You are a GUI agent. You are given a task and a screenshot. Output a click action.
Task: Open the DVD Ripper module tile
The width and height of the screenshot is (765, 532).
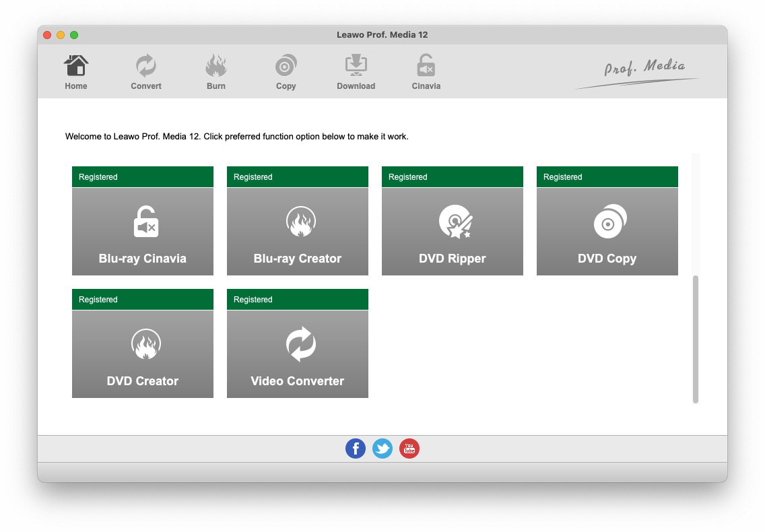[x=453, y=231]
